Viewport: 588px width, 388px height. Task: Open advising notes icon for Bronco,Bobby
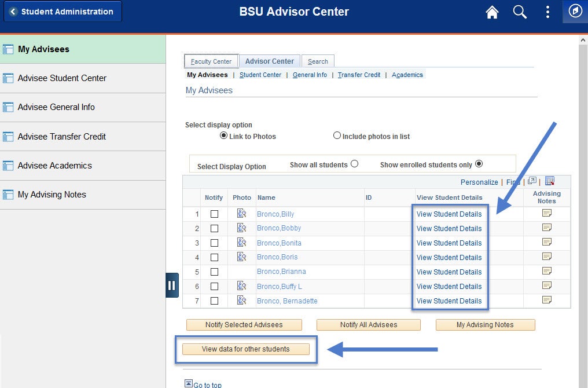coord(547,228)
